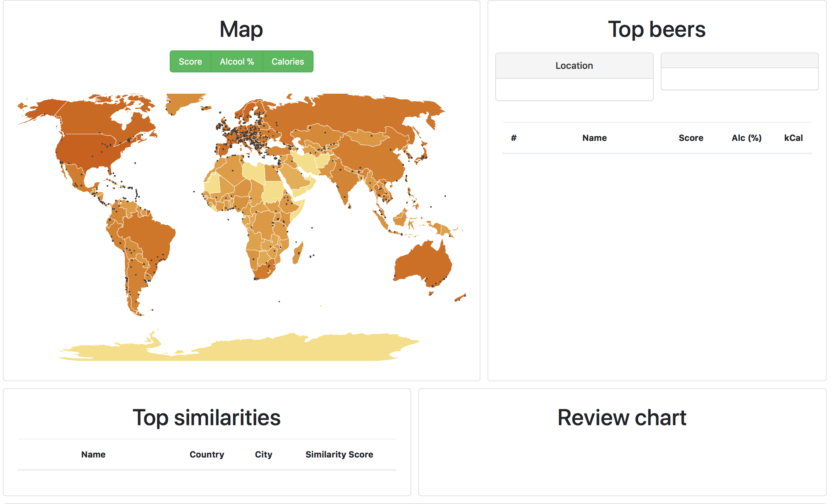Image resolution: width=833 pixels, height=504 pixels.
Task: Select the Score map button
Action: click(190, 62)
